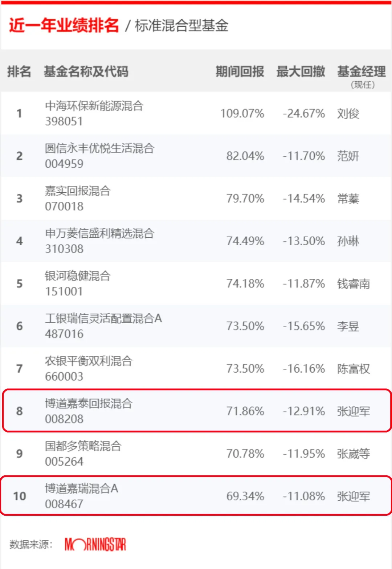The height and width of the screenshot is (569, 392).
Task: Click the Morningstar logo
Action: [x=95, y=544]
